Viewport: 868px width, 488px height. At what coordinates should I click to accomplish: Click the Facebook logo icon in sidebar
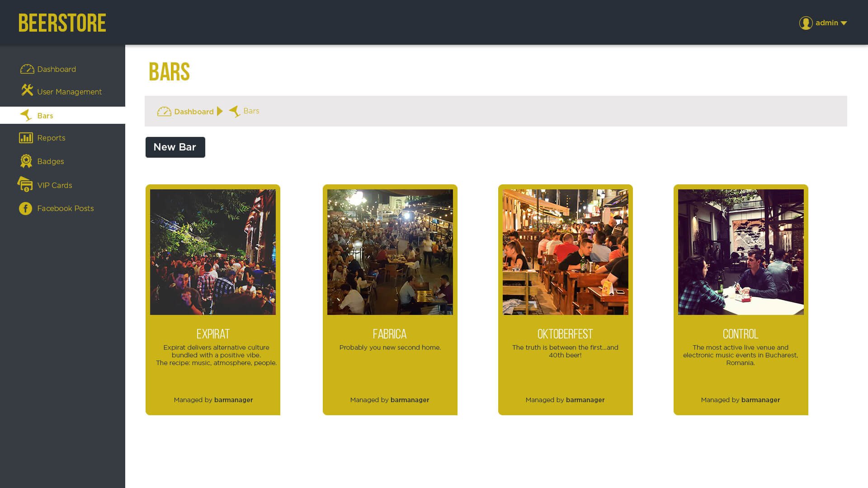click(x=25, y=208)
